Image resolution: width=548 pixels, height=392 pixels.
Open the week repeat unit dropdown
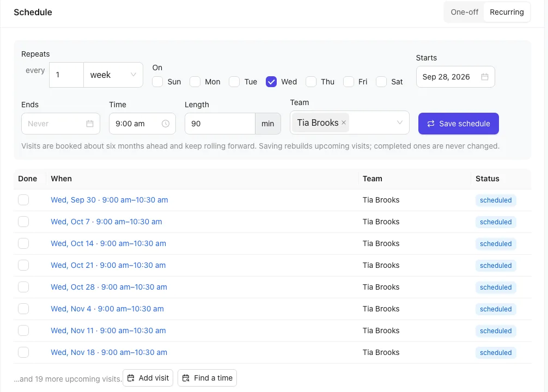113,75
